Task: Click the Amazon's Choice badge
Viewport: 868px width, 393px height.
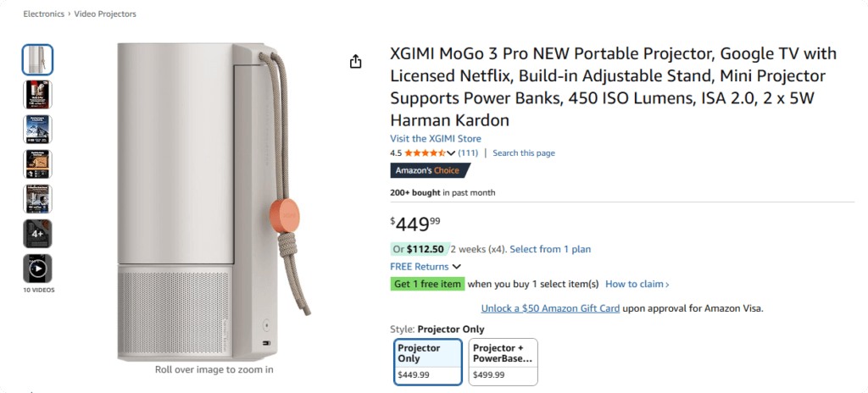Action: [x=429, y=170]
